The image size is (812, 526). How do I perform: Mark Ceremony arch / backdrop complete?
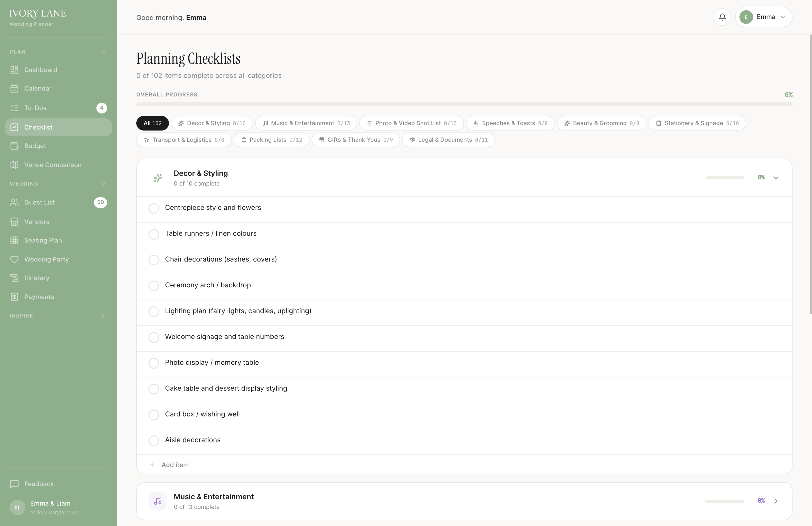pos(154,286)
